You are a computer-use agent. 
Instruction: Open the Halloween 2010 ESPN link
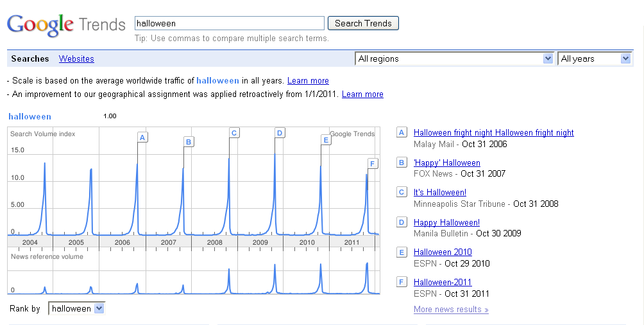443,252
